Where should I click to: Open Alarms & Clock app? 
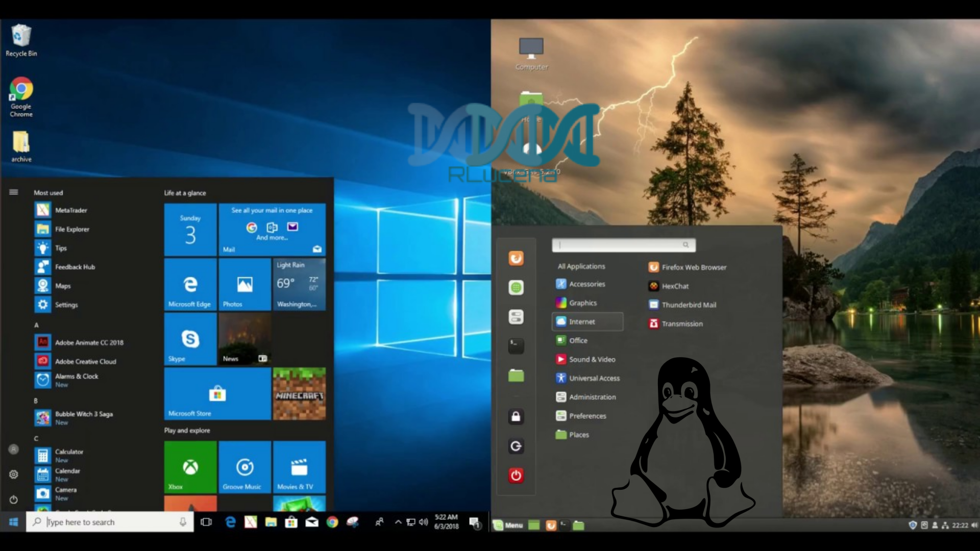(x=67, y=380)
